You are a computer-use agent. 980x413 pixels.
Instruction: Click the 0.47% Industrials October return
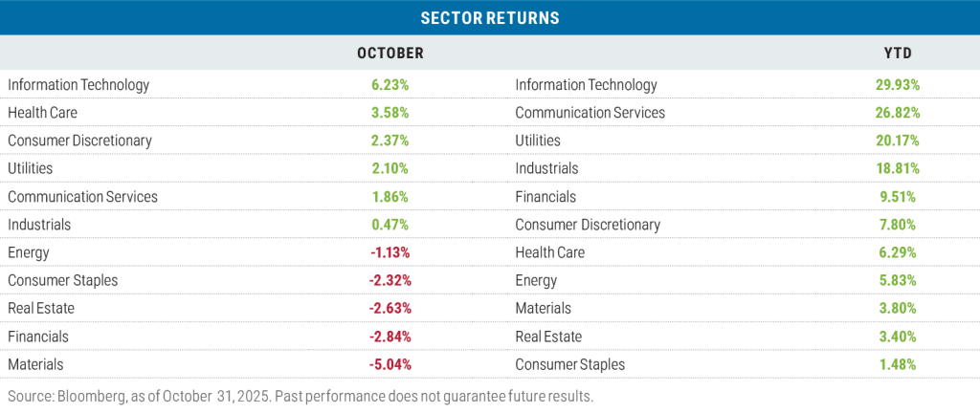[x=390, y=225]
